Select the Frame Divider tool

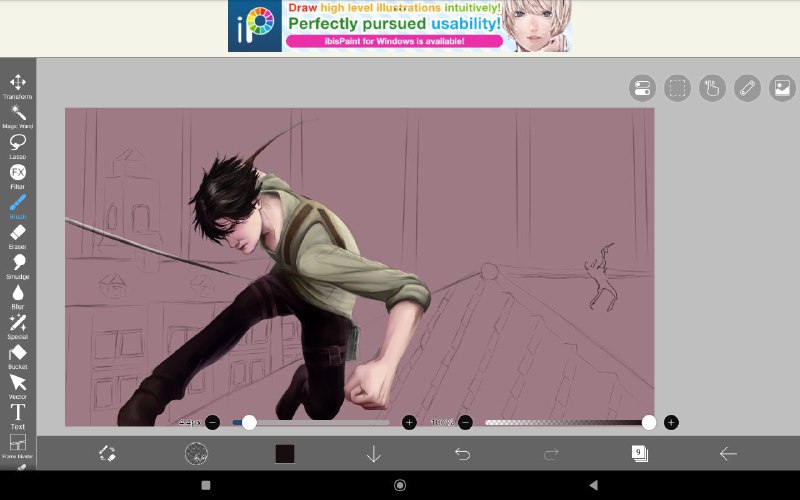18,446
